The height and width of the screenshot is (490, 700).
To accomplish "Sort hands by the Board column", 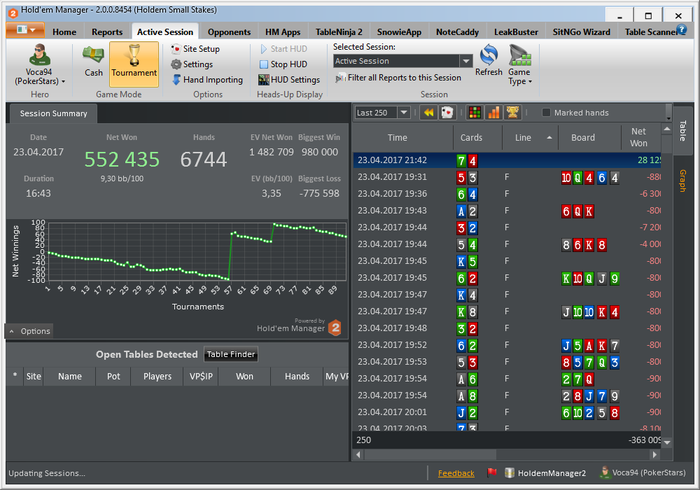I will [x=589, y=137].
